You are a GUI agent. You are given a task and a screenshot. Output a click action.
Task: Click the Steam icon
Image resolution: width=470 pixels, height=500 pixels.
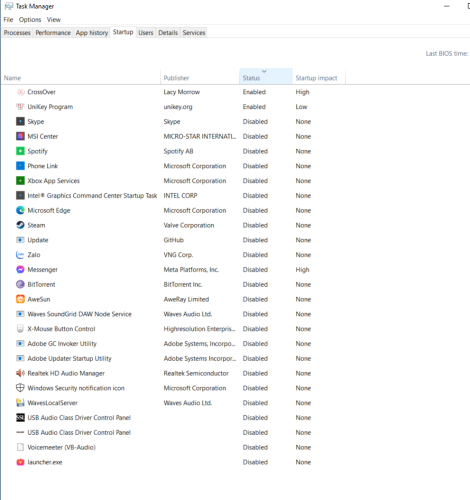tap(20, 225)
